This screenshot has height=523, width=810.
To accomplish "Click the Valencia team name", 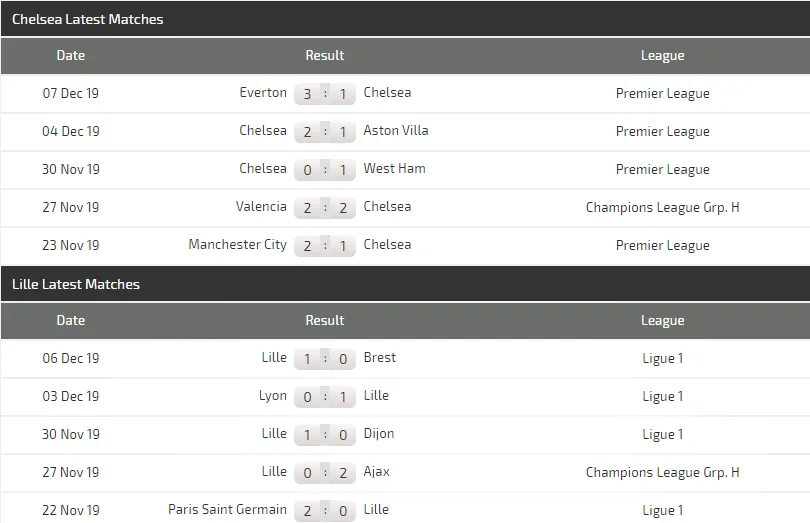I will click(261, 207).
